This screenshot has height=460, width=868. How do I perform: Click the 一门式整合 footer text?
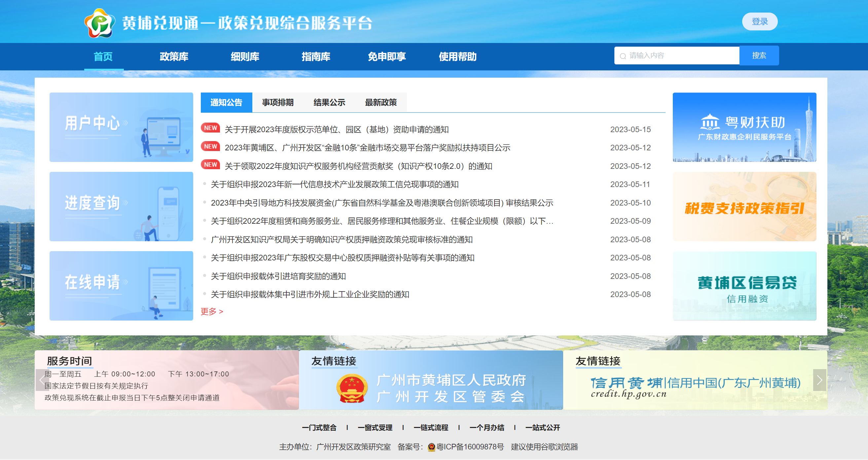tap(319, 428)
